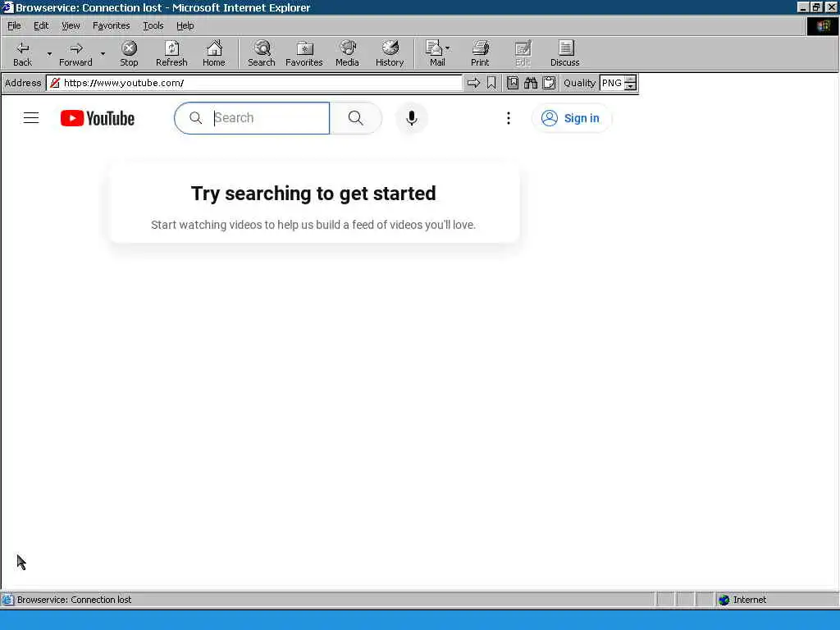Open the Favorites toolbar panel
Screen dimensions: 840x630
304,53
